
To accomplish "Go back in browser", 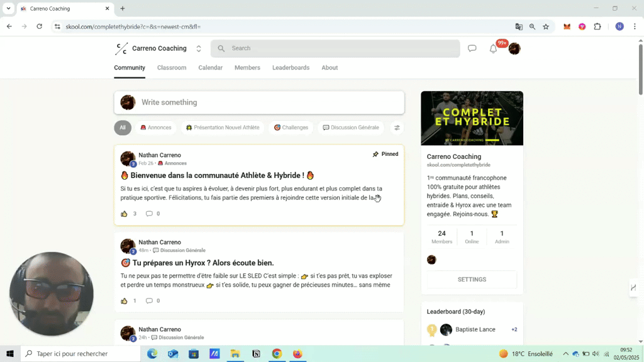I will pyautogui.click(x=9, y=26).
